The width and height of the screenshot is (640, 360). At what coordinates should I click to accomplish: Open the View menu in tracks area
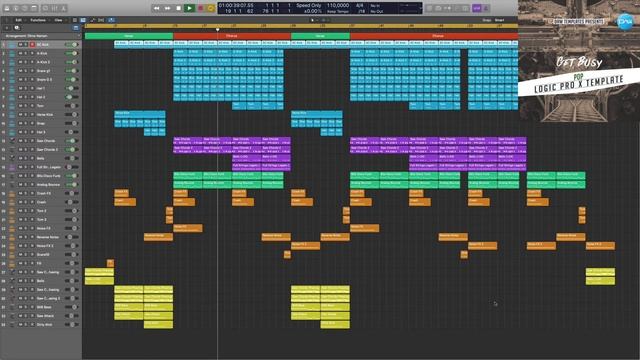(x=59, y=20)
